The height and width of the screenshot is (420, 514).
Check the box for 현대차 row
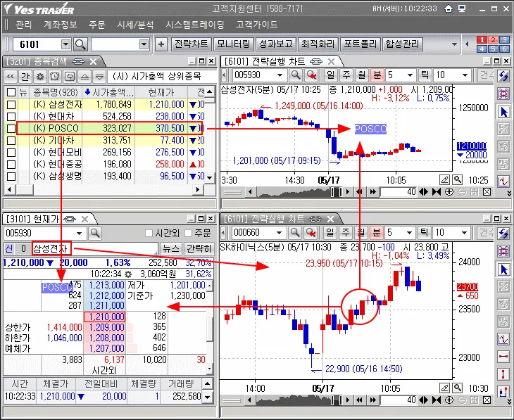(11, 116)
